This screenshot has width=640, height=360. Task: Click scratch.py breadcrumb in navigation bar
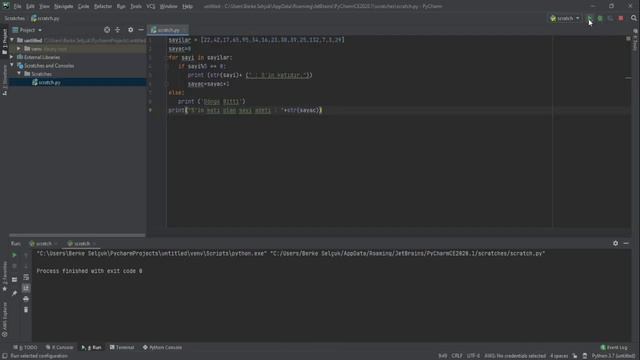click(45, 18)
